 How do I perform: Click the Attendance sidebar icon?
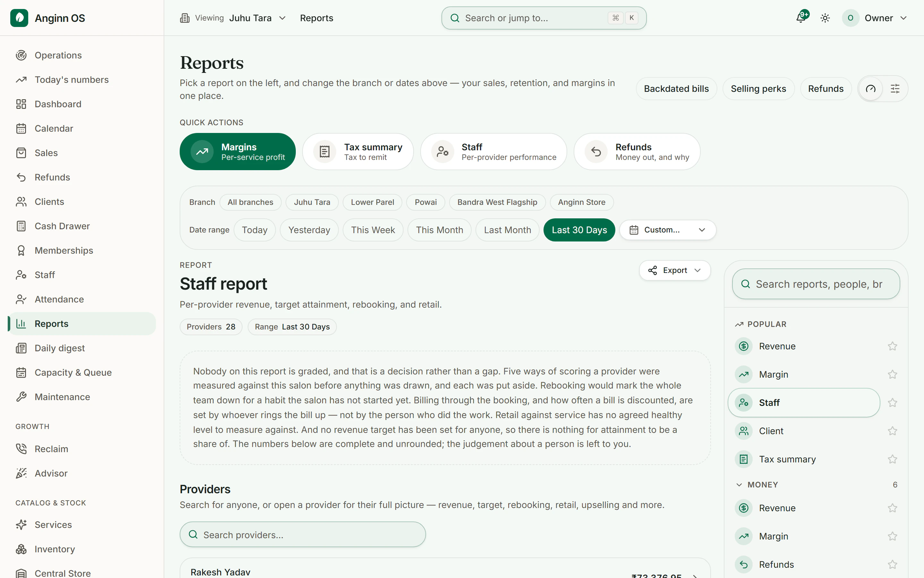21,299
